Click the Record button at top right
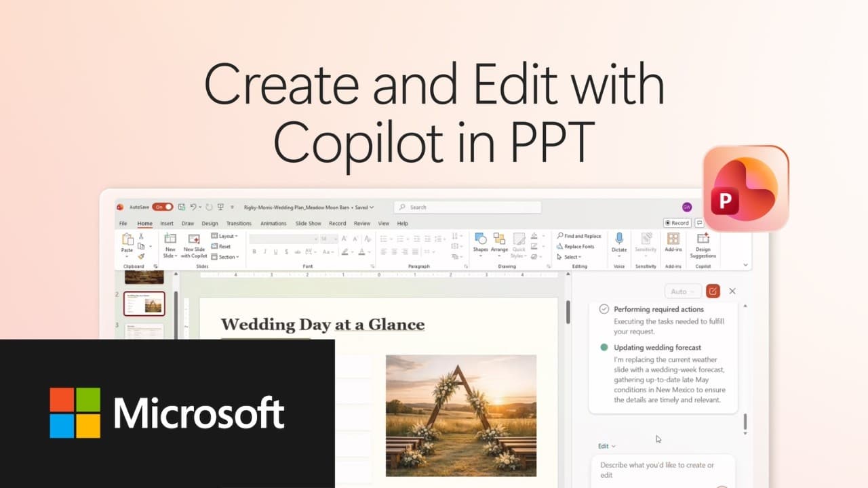Screen dimensions: 868x488 click(x=677, y=223)
